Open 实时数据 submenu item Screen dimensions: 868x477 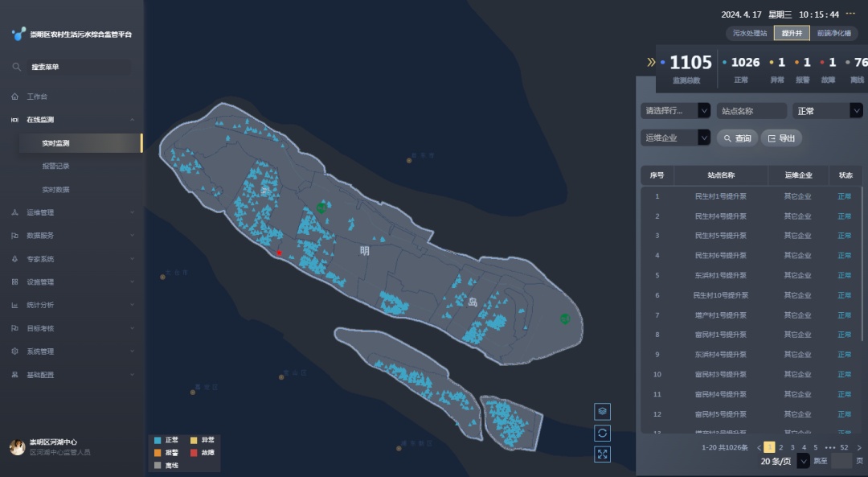pyautogui.click(x=56, y=190)
